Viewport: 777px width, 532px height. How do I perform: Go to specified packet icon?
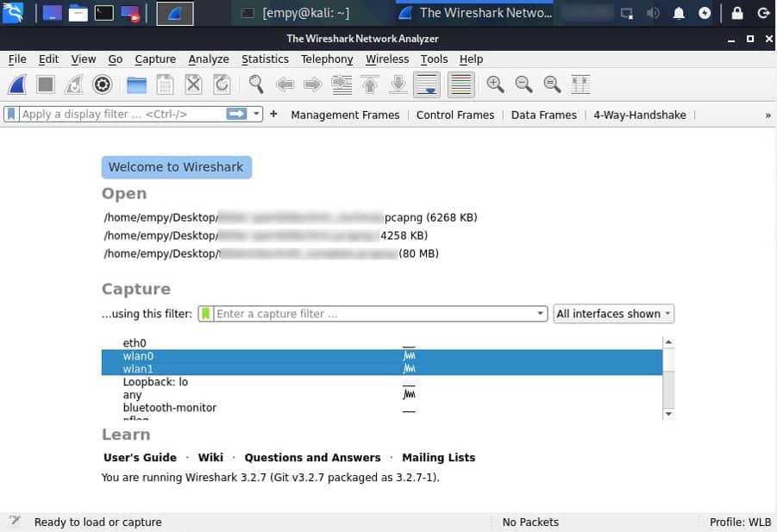pos(342,84)
